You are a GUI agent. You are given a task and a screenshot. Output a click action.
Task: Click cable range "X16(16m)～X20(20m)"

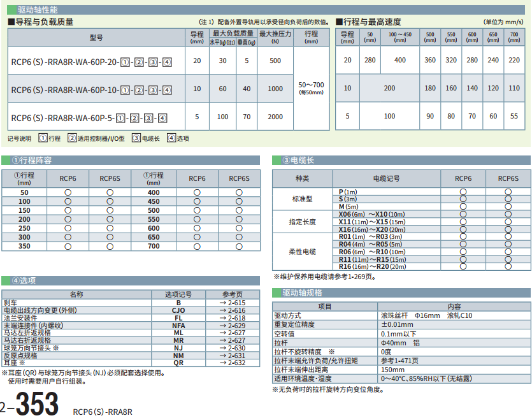coord(372,229)
